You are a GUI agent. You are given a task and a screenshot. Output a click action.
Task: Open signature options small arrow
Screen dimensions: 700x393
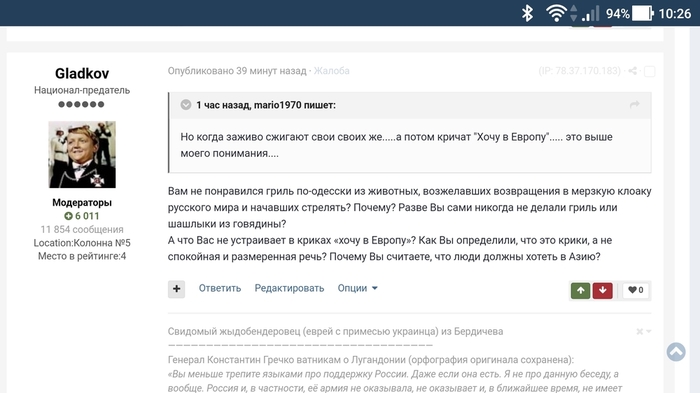click(x=649, y=331)
